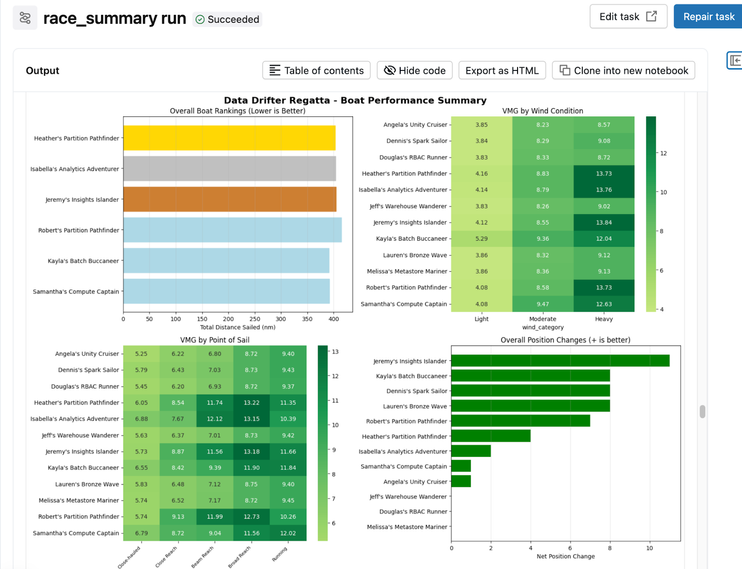Click the bronze Jeremy's Insights Islander ranking bar
742x569 pixels.
pyautogui.click(x=229, y=199)
